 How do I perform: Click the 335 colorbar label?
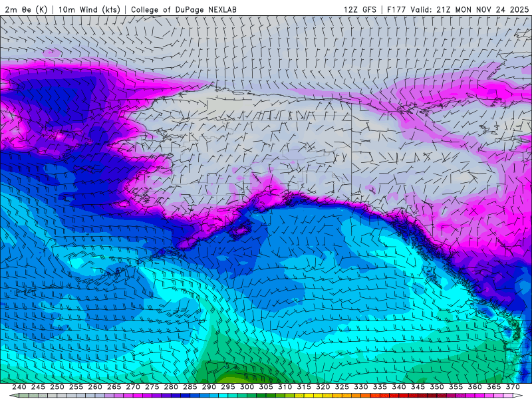click(380, 387)
